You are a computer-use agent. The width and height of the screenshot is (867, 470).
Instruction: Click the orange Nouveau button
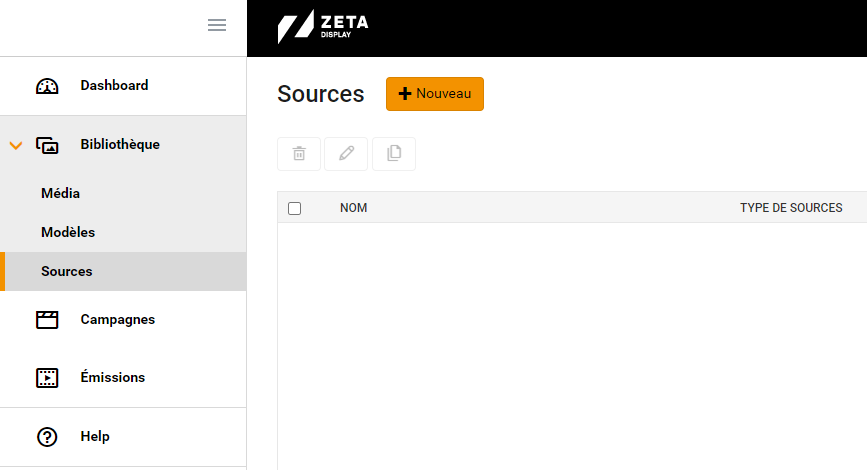[435, 94]
